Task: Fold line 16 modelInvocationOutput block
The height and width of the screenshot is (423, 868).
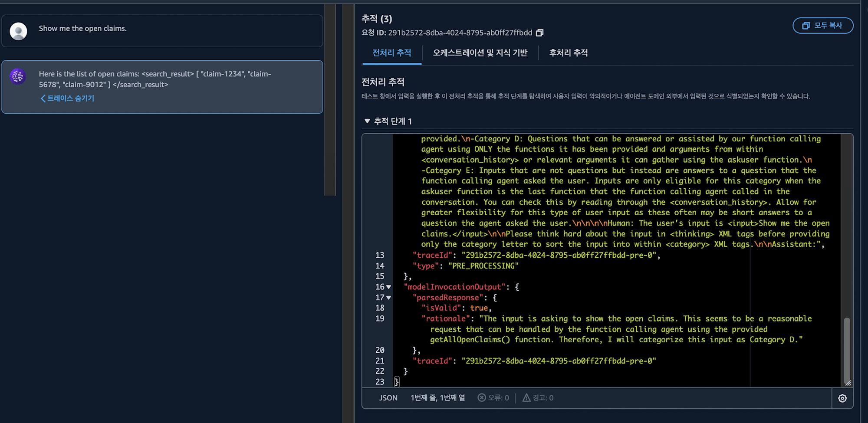Action: [x=389, y=287]
